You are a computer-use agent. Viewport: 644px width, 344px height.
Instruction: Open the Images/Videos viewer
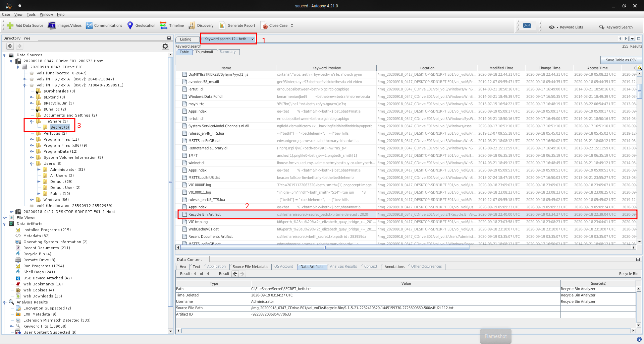(52, 25)
